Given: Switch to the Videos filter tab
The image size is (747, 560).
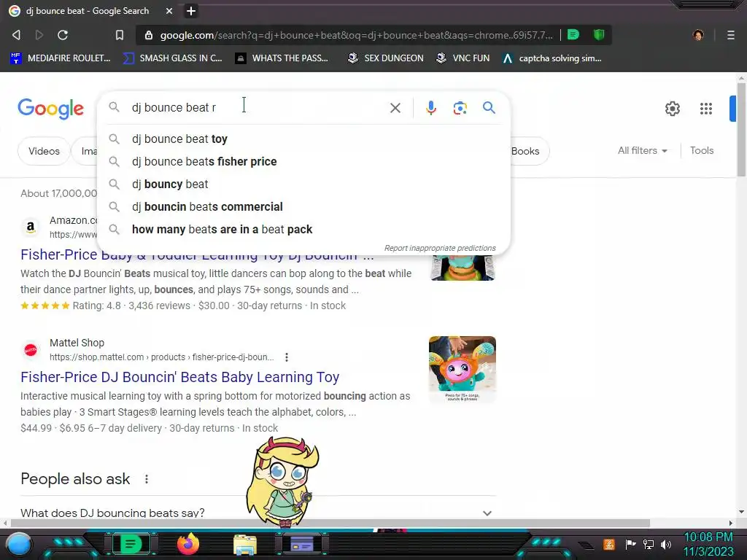Looking at the screenshot, I should 44,151.
